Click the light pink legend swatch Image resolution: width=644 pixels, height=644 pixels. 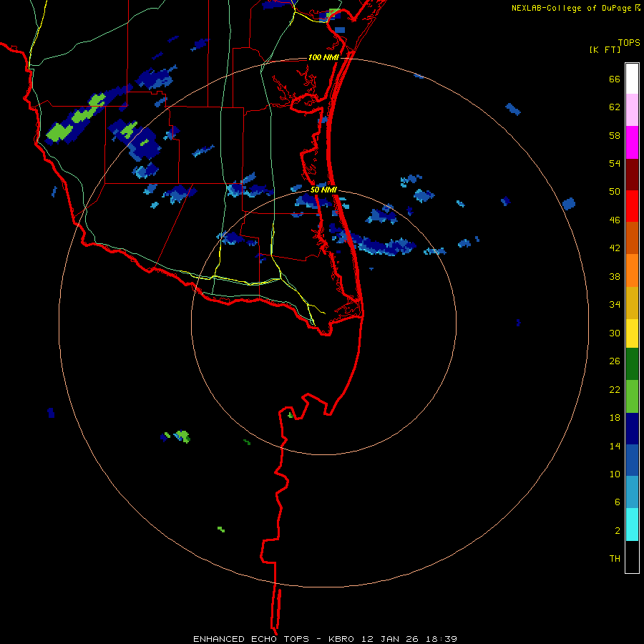tap(632, 110)
